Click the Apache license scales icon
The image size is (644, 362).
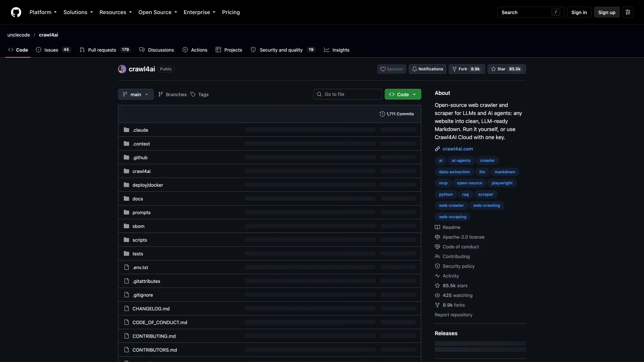[437, 237]
